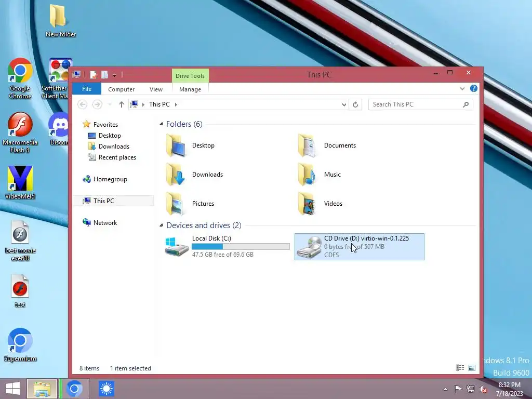Click the Back navigation arrow
Viewport: 532px width, 399px height.
coord(83,104)
